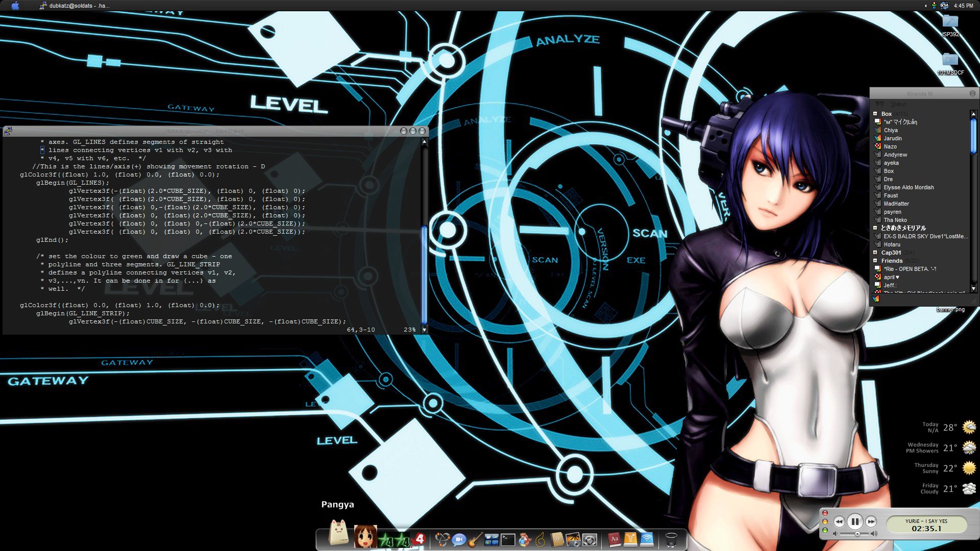
Task: Open GarageBand guitar icon in dock
Action: tap(475, 539)
